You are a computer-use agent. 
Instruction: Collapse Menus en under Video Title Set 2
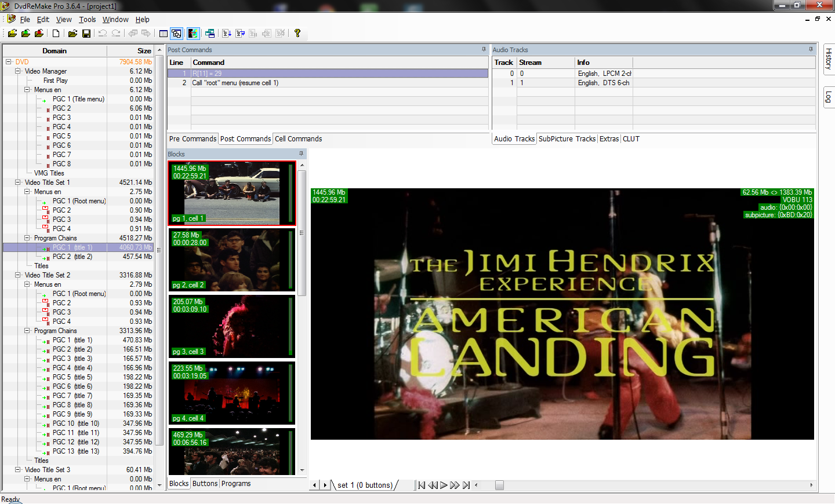[x=27, y=284]
